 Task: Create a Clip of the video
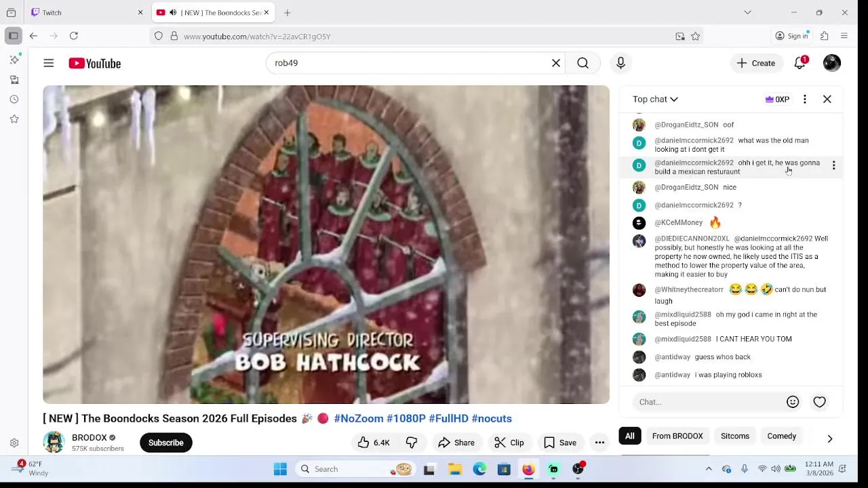click(x=509, y=443)
